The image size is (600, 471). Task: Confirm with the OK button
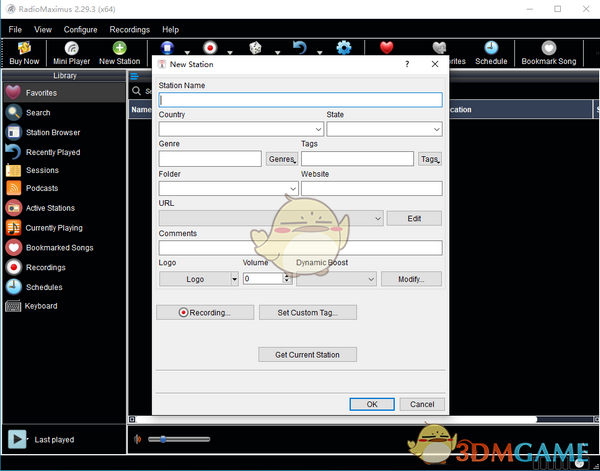(372, 404)
